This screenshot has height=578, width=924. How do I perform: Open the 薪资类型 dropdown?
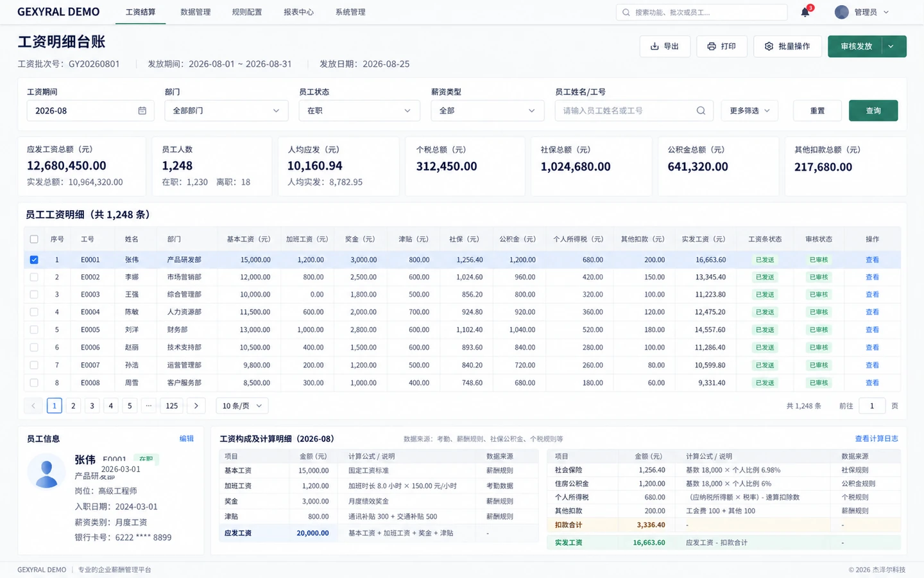pyautogui.click(x=487, y=110)
